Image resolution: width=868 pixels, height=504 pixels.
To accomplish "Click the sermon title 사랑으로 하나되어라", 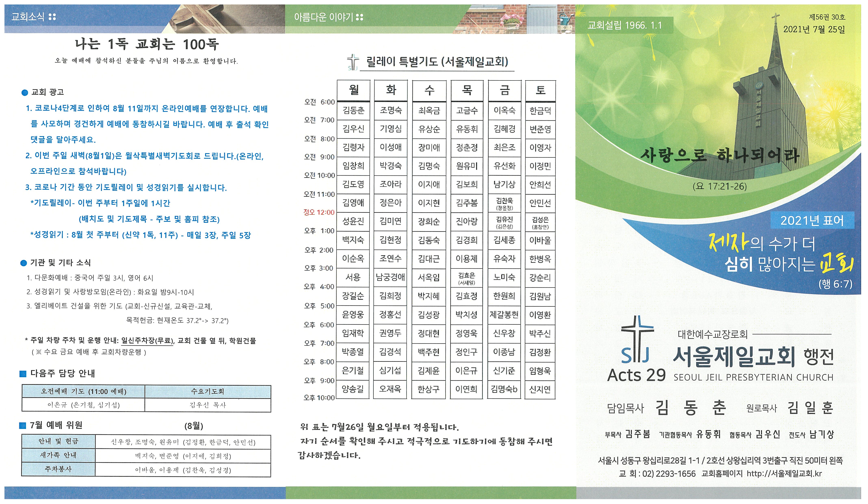I will coord(720,156).
